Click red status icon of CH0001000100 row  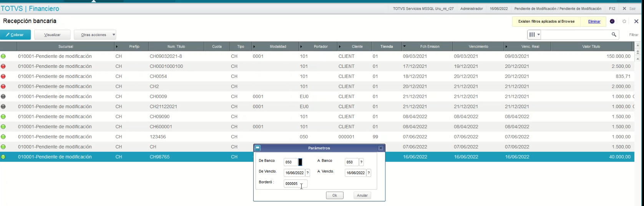[x=3, y=66]
